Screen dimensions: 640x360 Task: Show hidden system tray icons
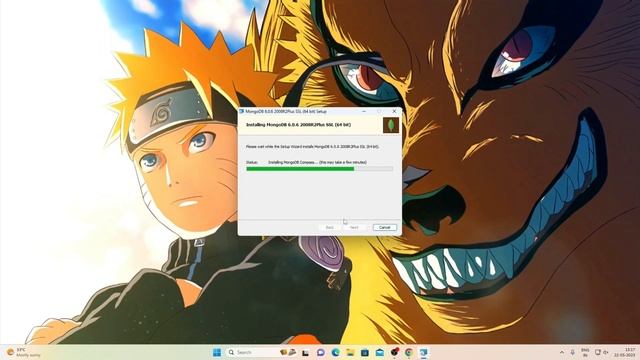tap(562, 352)
